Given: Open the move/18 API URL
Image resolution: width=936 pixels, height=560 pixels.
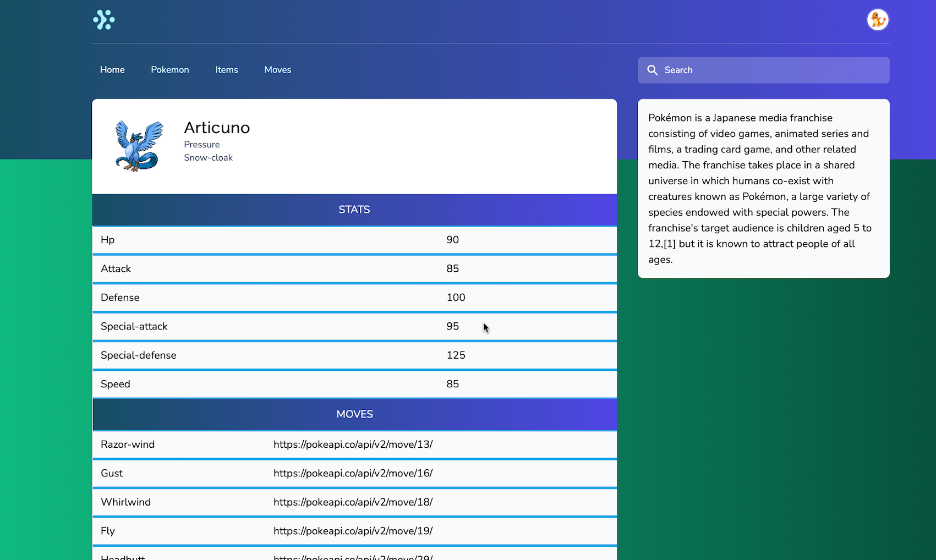Looking at the screenshot, I should click(353, 502).
